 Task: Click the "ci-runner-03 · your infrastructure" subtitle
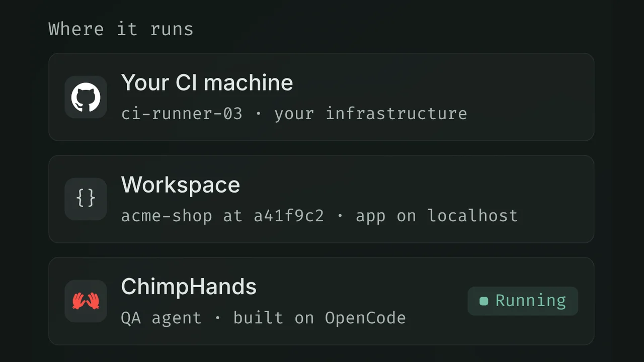click(294, 114)
